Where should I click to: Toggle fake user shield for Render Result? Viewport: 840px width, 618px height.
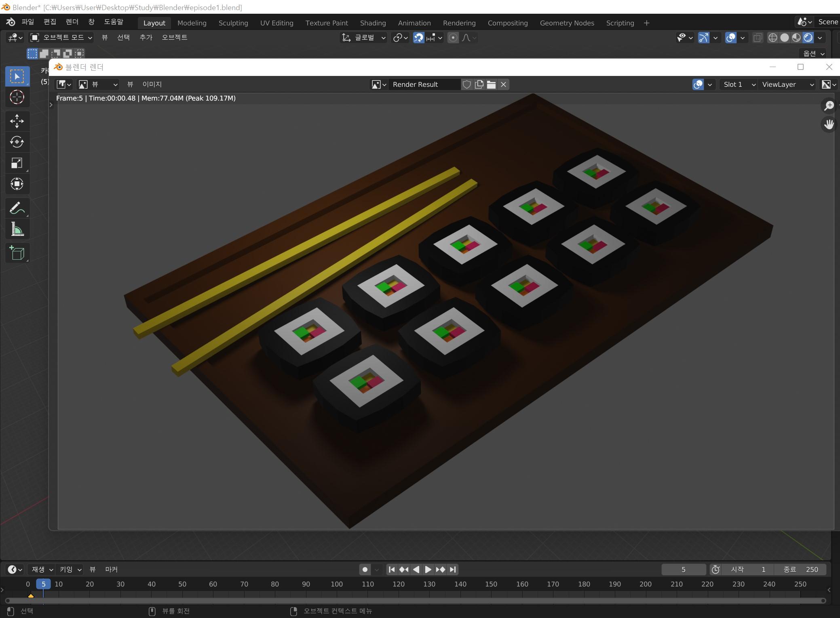(x=467, y=84)
